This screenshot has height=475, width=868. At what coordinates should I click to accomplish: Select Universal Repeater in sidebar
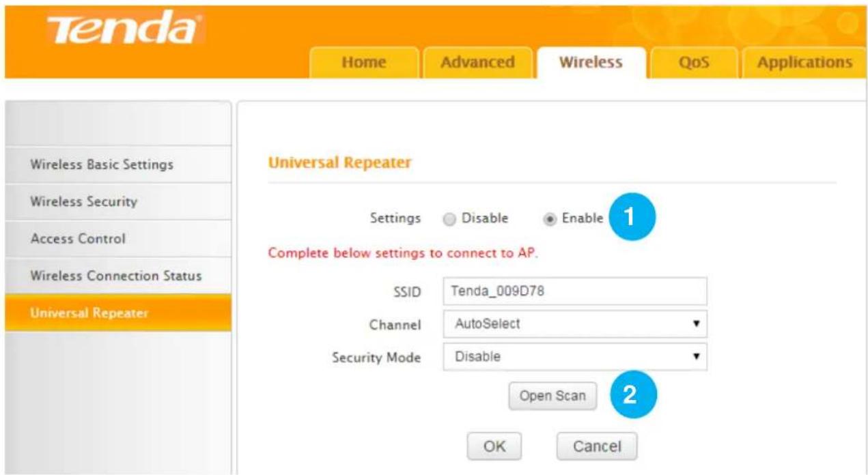pos(118,313)
